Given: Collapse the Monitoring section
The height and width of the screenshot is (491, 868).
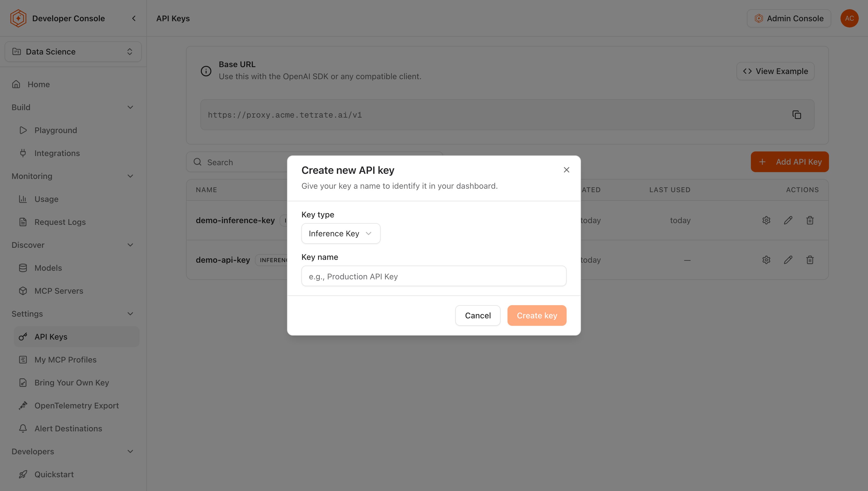Looking at the screenshot, I should [73, 176].
